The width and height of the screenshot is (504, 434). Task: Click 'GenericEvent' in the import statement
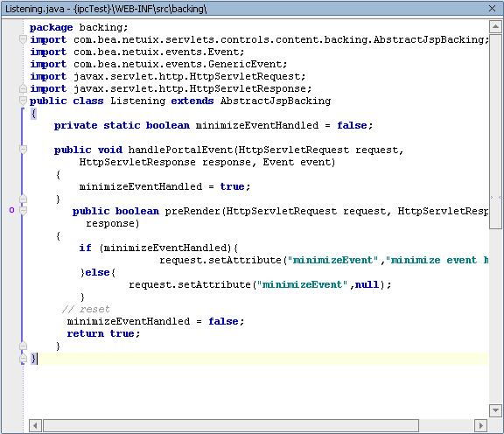point(245,64)
